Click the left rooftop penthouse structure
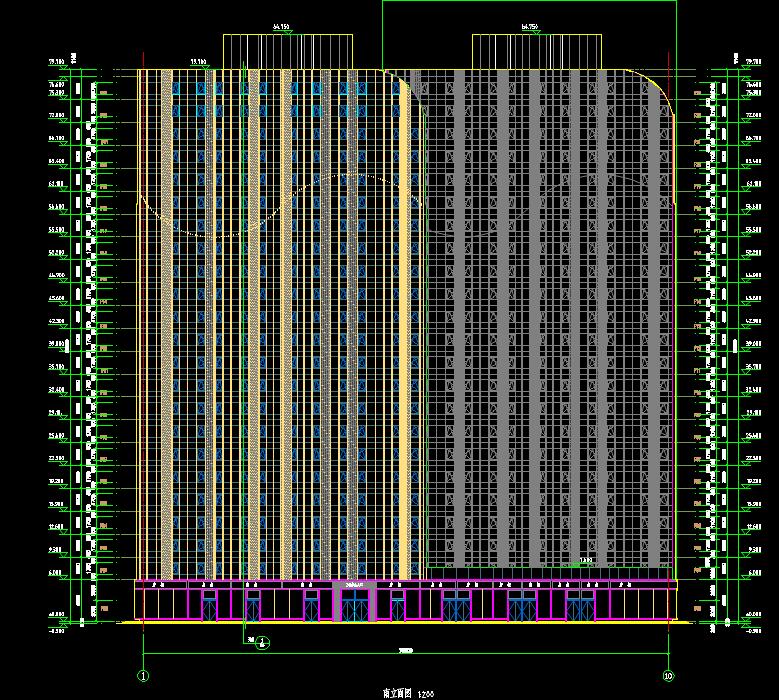Screen dimensions: 779x700 pos(288,52)
